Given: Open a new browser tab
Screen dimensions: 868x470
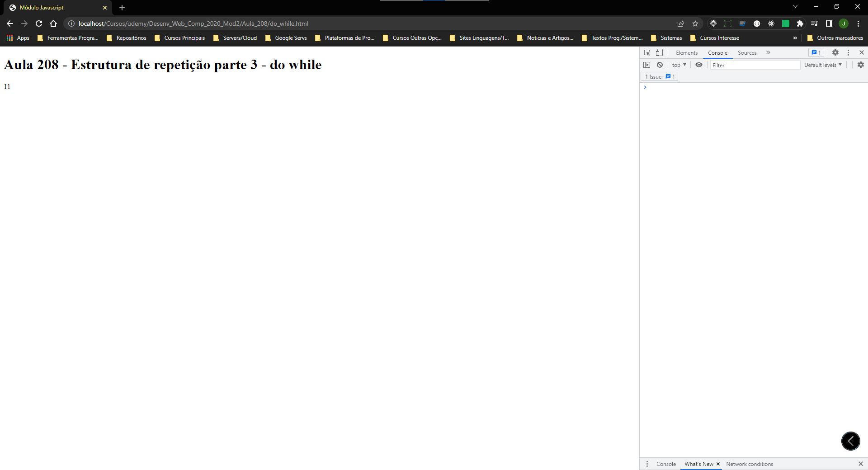Looking at the screenshot, I should (122, 8).
